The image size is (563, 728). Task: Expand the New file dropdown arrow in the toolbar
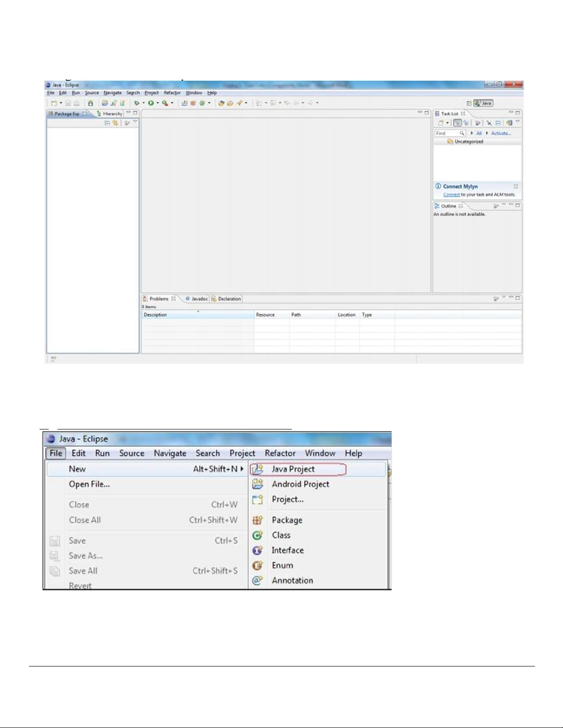tap(61, 103)
